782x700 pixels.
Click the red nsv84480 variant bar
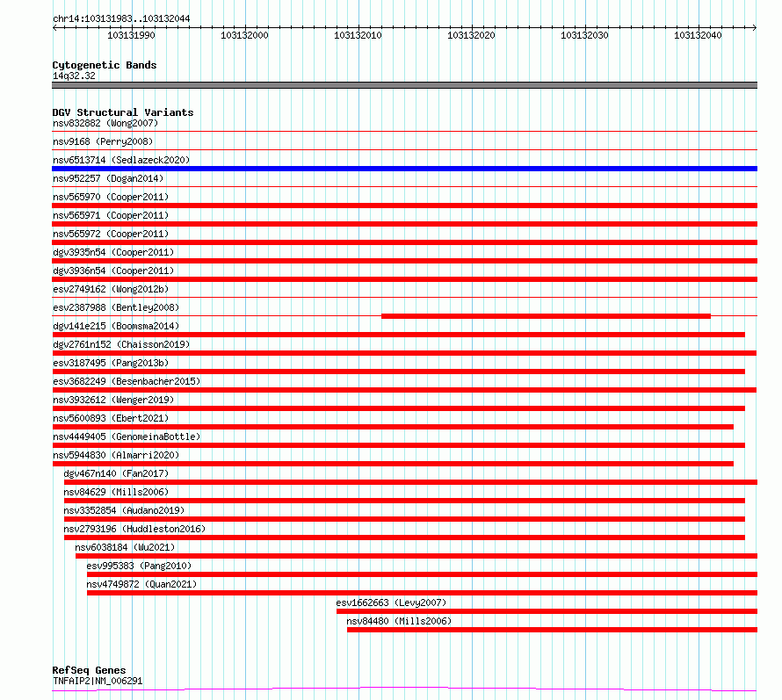[x=552, y=630]
